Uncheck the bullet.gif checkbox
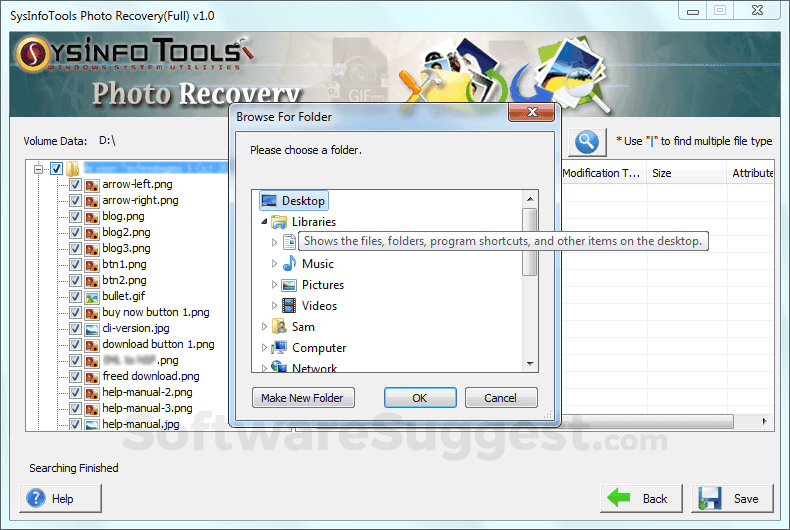Image resolution: width=790 pixels, height=530 pixels. point(75,297)
